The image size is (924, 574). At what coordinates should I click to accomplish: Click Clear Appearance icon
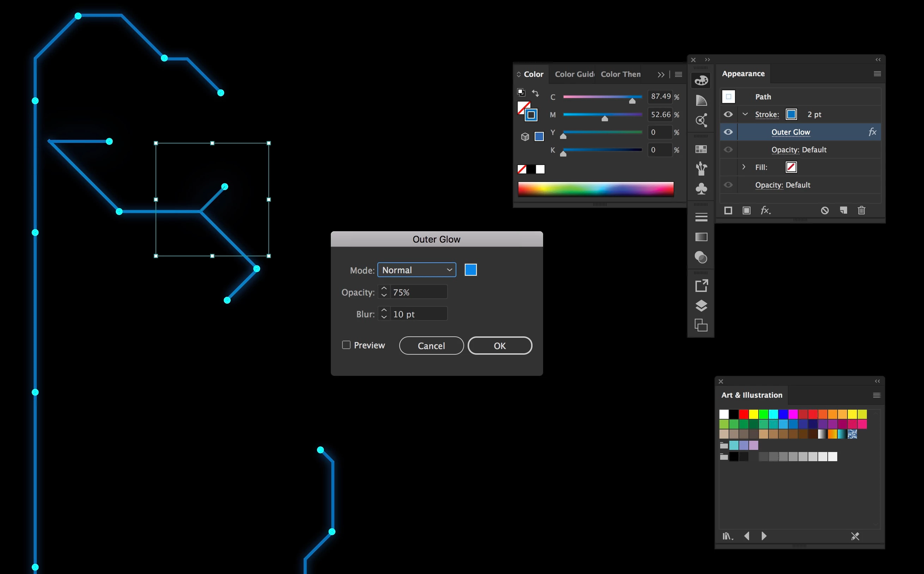tap(825, 210)
